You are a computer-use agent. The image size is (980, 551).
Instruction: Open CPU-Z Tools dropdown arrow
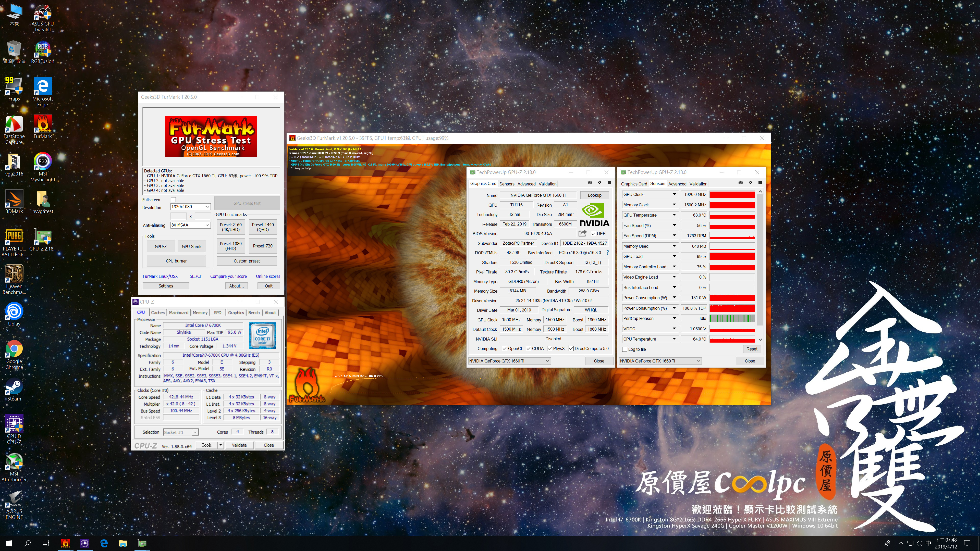coord(220,445)
